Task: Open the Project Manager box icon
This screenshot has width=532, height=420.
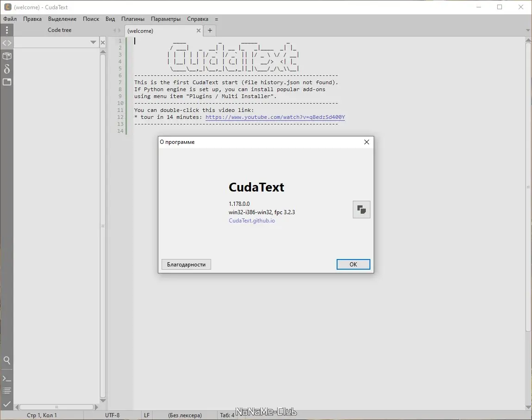Action: 7,56
